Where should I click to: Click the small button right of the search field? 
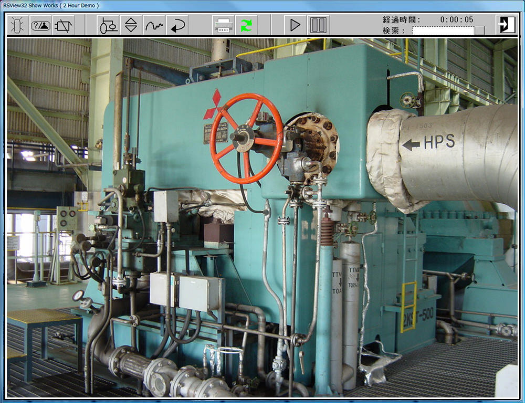[480, 30]
